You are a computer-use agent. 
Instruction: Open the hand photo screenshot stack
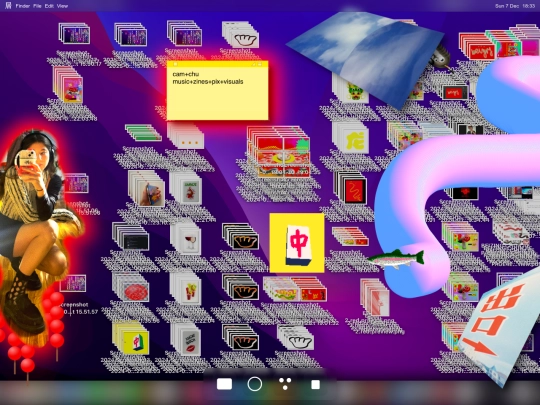coord(147,189)
